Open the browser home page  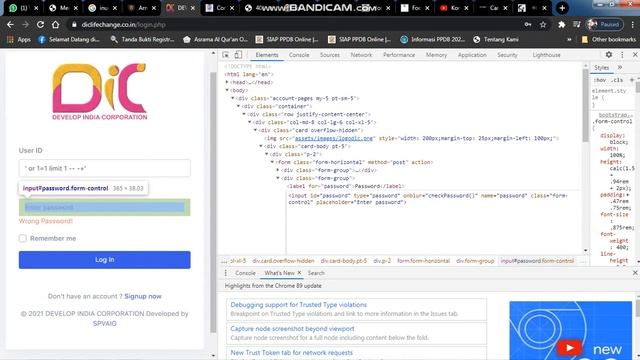pyautogui.click(x=56, y=24)
